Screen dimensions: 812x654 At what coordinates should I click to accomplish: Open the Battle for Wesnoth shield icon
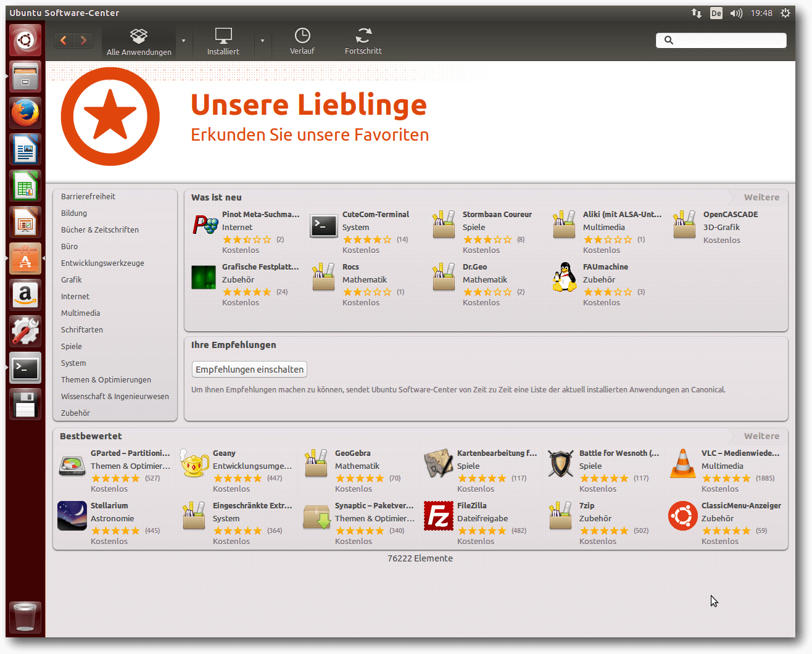coord(560,464)
